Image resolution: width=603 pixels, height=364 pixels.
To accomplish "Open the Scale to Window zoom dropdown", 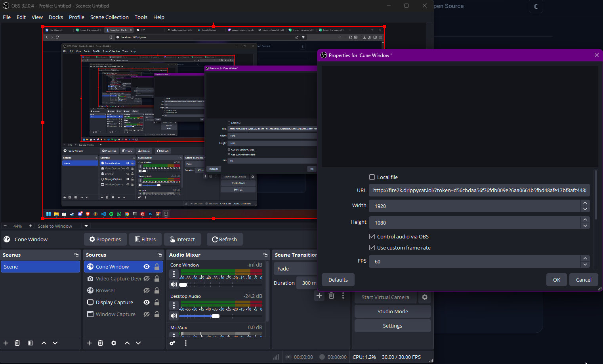I will (x=86, y=226).
